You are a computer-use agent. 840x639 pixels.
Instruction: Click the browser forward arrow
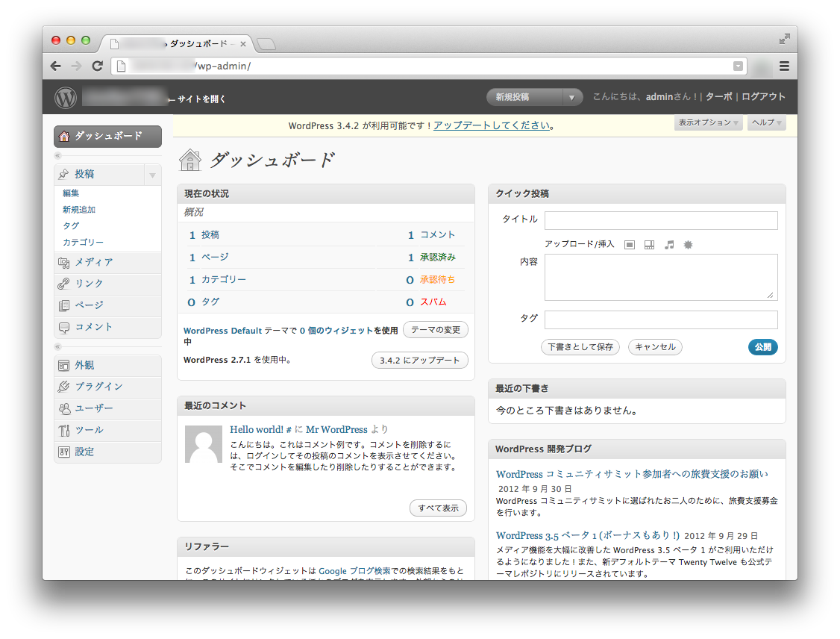[x=77, y=66]
